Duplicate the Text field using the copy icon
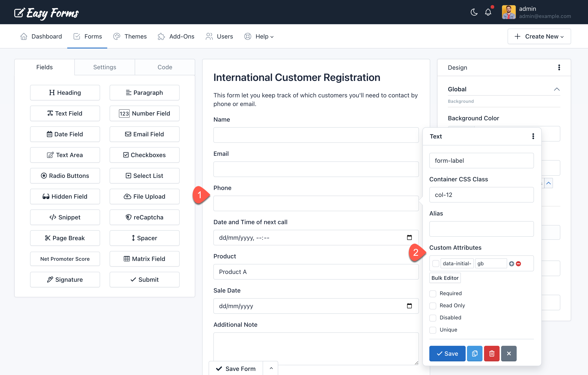 [x=475, y=354]
